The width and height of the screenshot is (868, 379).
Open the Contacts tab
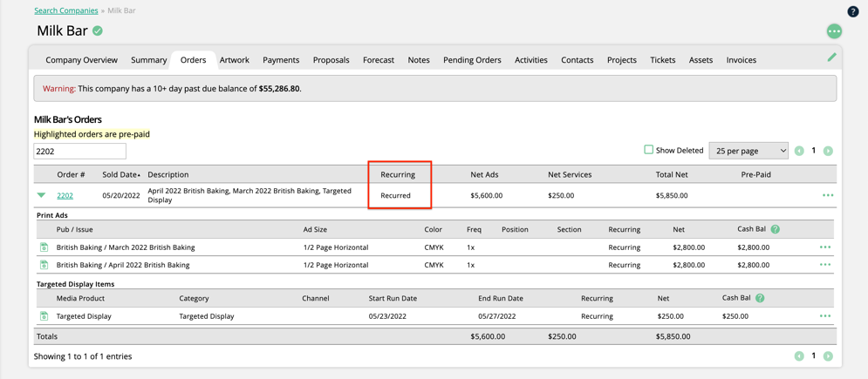pyautogui.click(x=578, y=59)
